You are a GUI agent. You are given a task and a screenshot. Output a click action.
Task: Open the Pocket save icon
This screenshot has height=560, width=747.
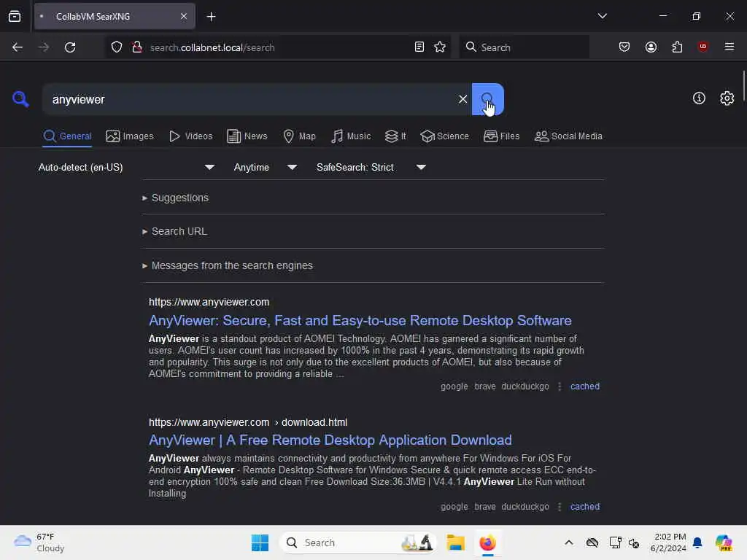point(624,47)
